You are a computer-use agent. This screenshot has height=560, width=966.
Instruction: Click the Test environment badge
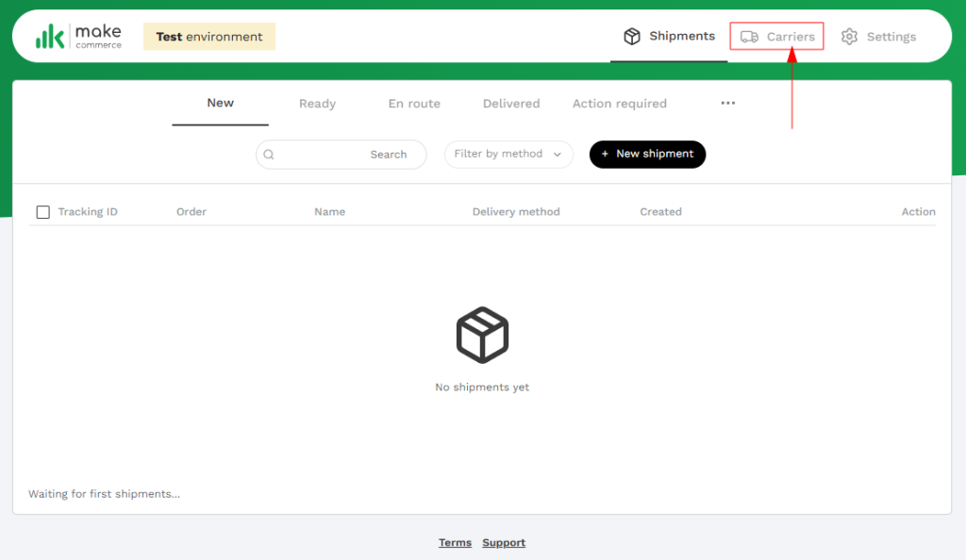click(x=209, y=37)
